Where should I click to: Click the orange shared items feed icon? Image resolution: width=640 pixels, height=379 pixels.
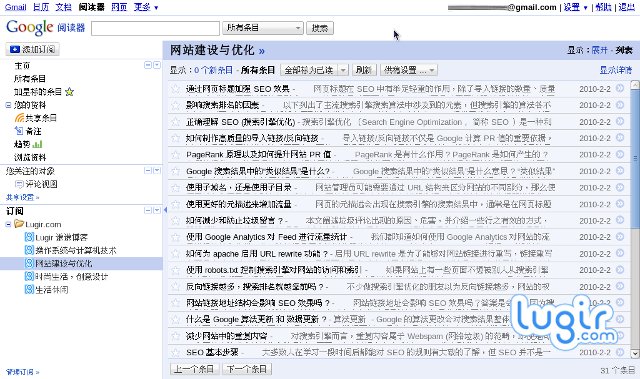tap(19, 118)
